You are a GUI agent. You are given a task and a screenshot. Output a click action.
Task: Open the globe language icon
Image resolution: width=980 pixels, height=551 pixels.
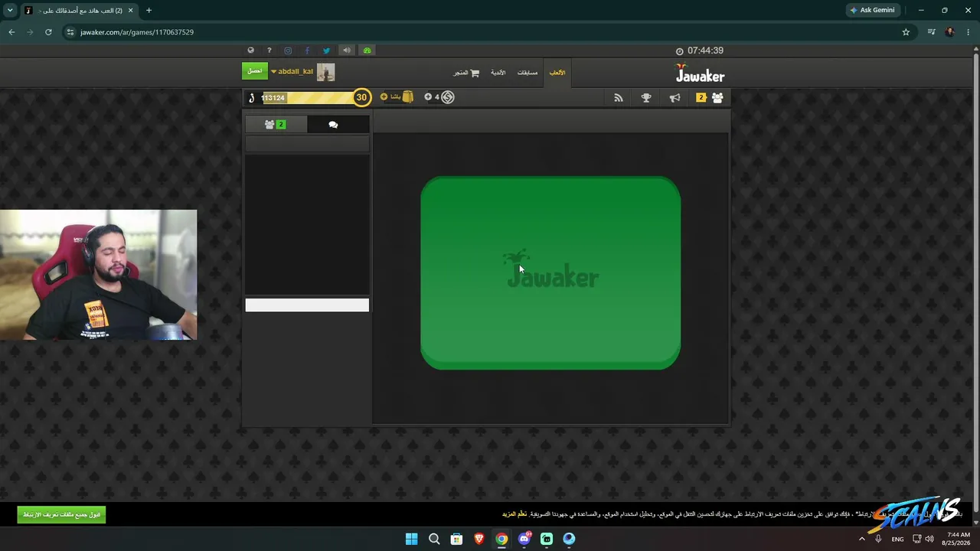pyautogui.click(x=250, y=51)
